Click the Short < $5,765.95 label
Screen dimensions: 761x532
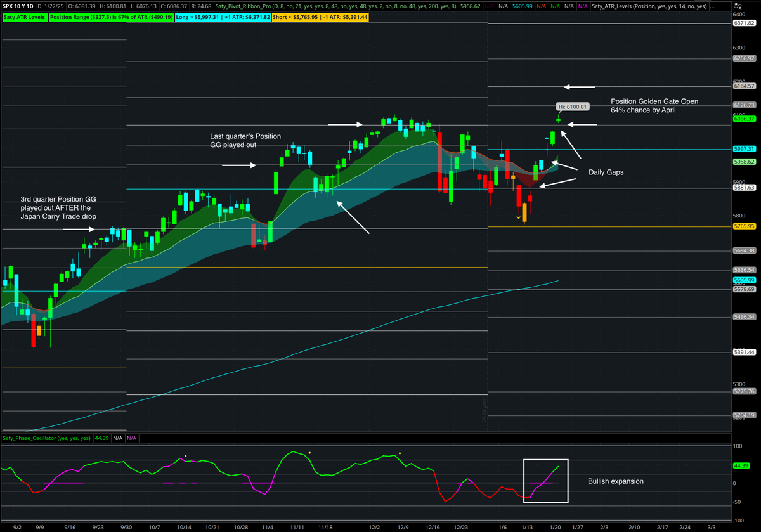click(320, 16)
